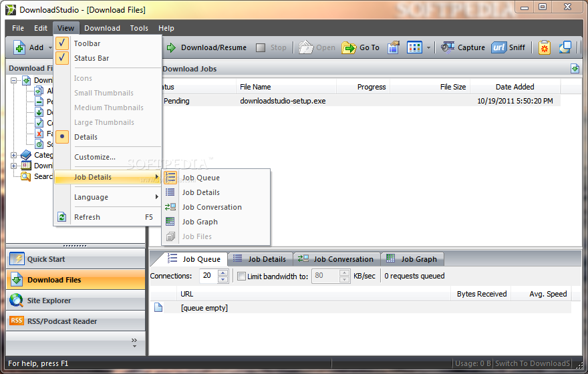Click Switch To DownloadS status bar text
Screen dimensions: 588x374
532,363
